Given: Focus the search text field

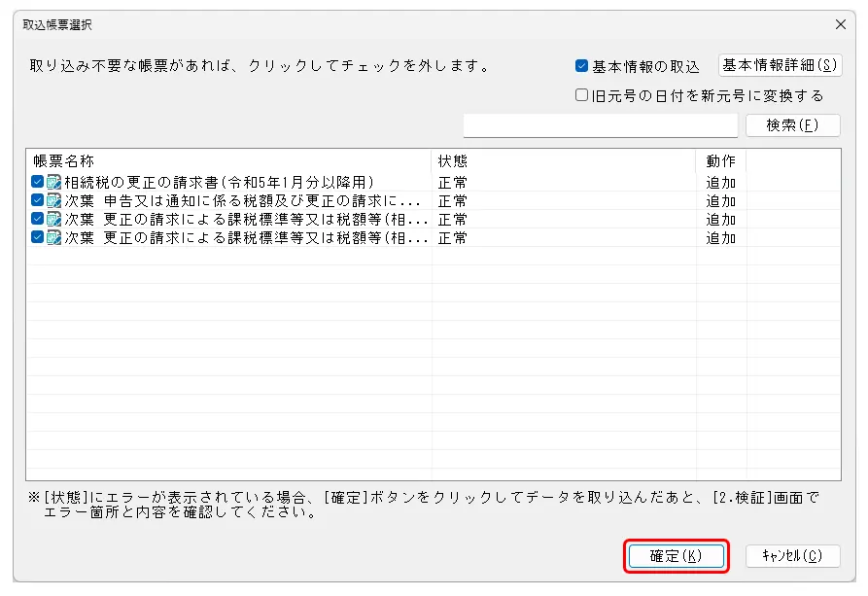Looking at the screenshot, I should (600, 125).
